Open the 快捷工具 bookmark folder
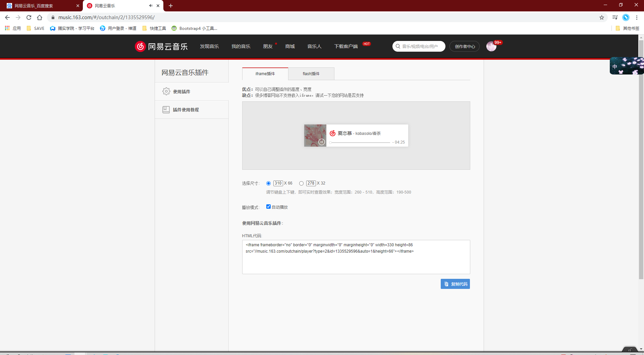The image size is (644, 355). click(x=154, y=28)
